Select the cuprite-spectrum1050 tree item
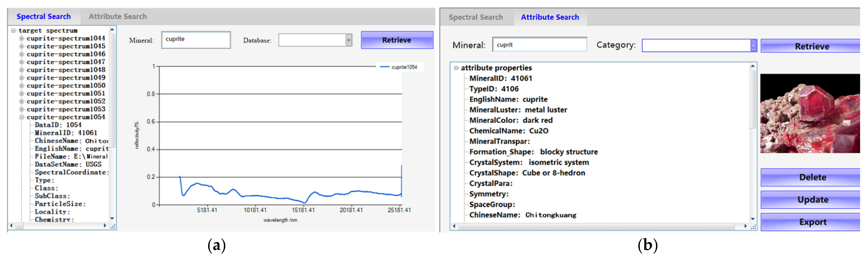This screenshot has height=260, width=868. pos(66,86)
